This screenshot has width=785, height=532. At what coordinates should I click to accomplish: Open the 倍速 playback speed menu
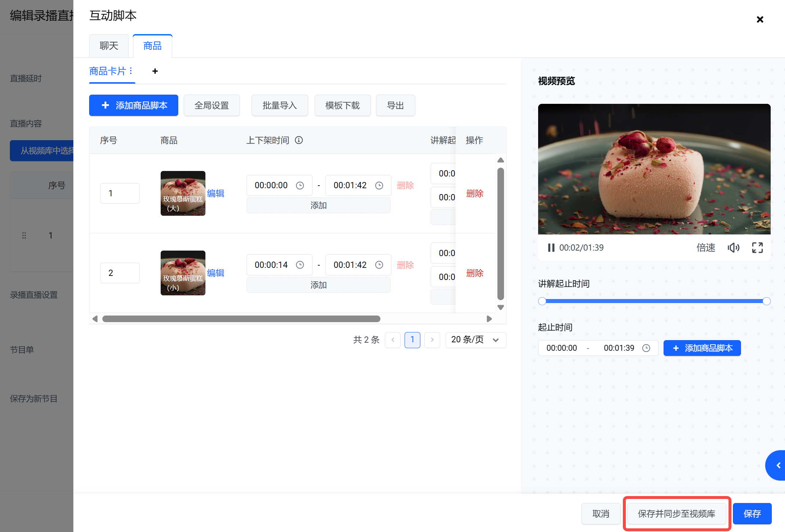tap(706, 248)
